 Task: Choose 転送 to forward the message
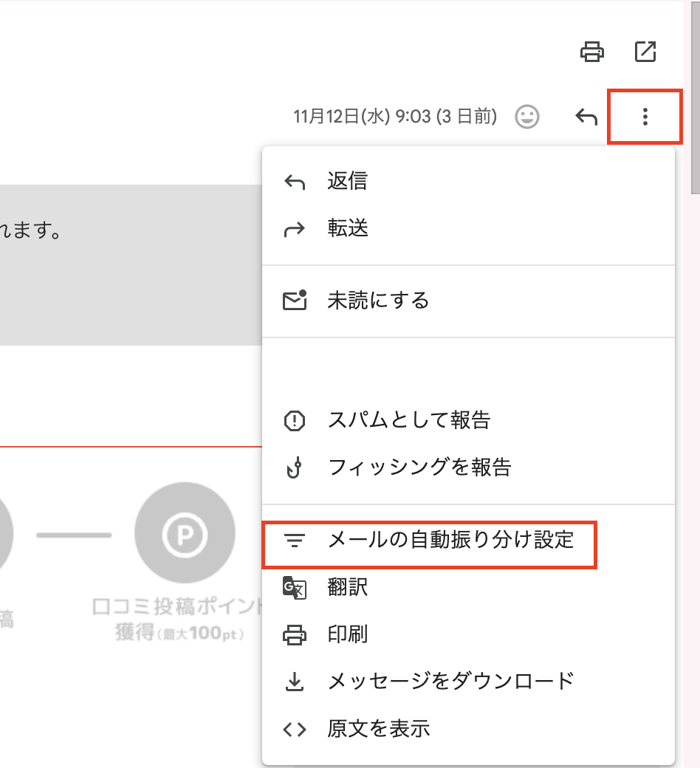click(347, 229)
